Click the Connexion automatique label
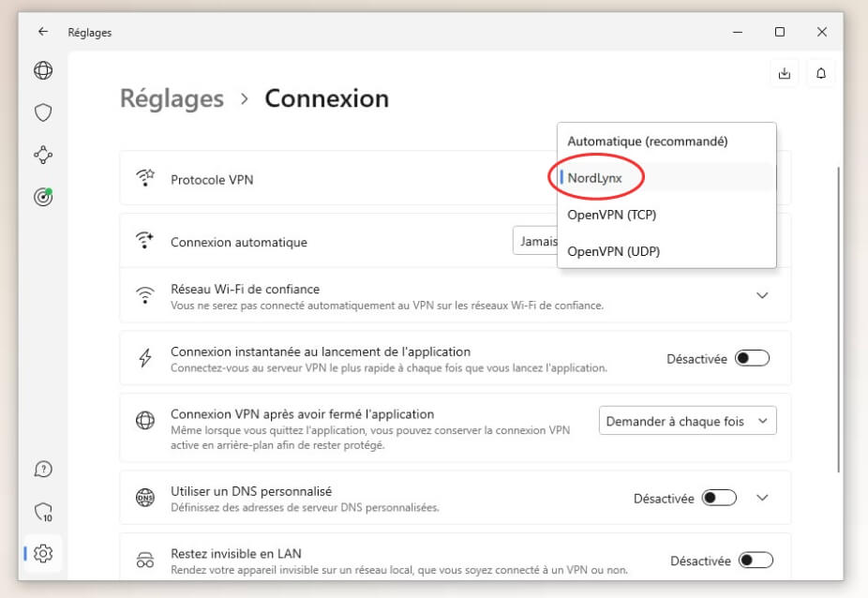 (x=239, y=243)
